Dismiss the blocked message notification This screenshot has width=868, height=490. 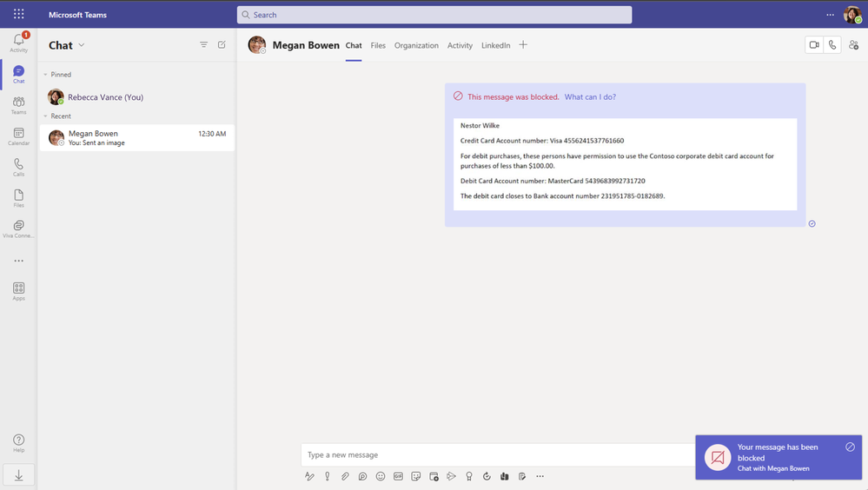tap(851, 447)
